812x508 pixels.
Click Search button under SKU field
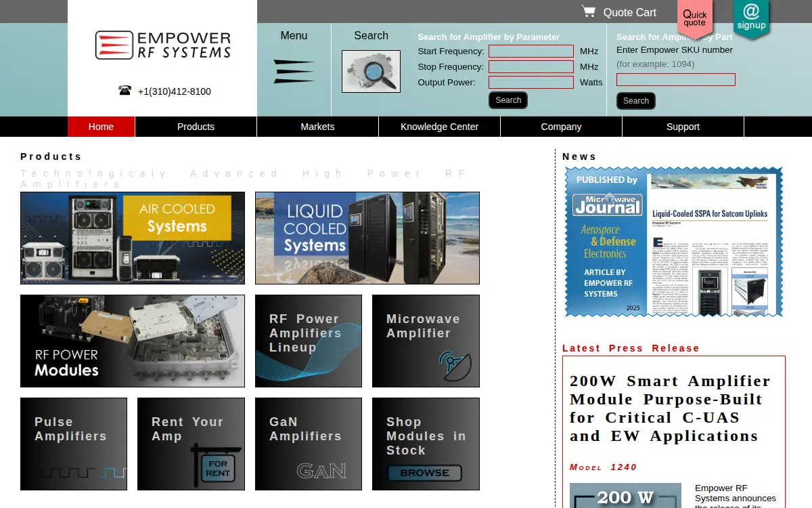pos(636,101)
